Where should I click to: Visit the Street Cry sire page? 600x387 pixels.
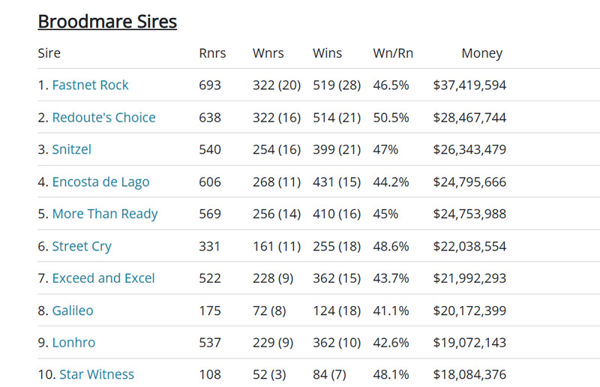point(82,246)
